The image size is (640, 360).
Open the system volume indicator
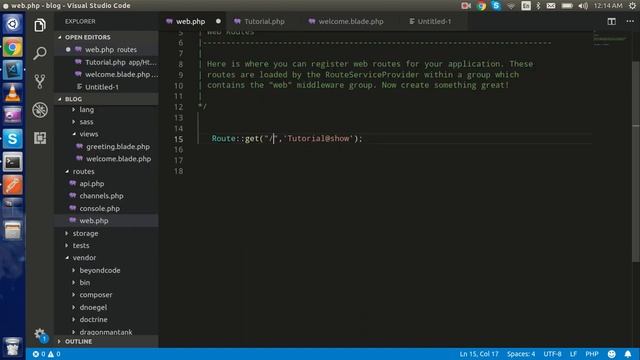583,6
